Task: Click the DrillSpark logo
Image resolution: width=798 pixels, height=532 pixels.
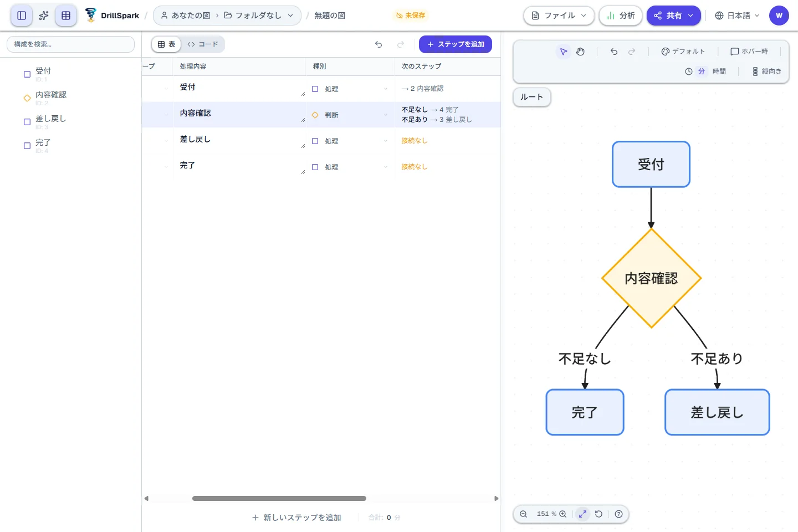Action: [112, 16]
